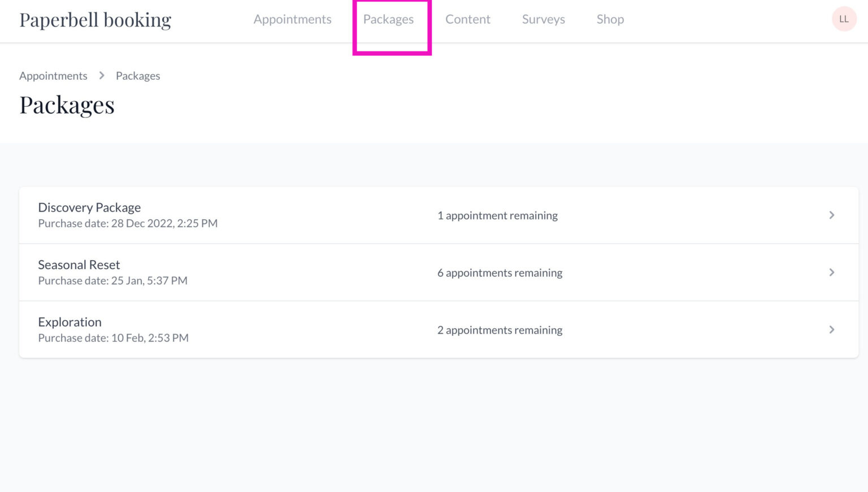The width and height of the screenshot is (868, 492).
Task: Click the Paperbell booking logo
Action: pos(95,19)
